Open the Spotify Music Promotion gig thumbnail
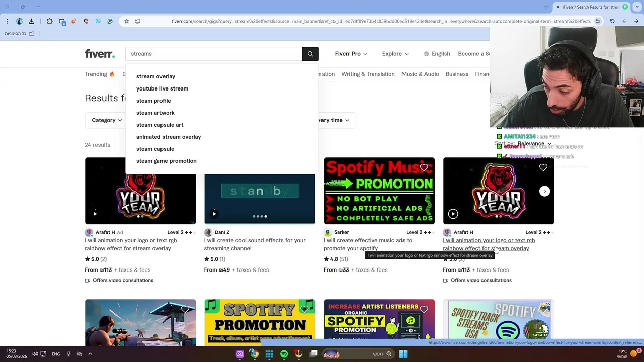 pyautogui.click(x=379, y=191)
